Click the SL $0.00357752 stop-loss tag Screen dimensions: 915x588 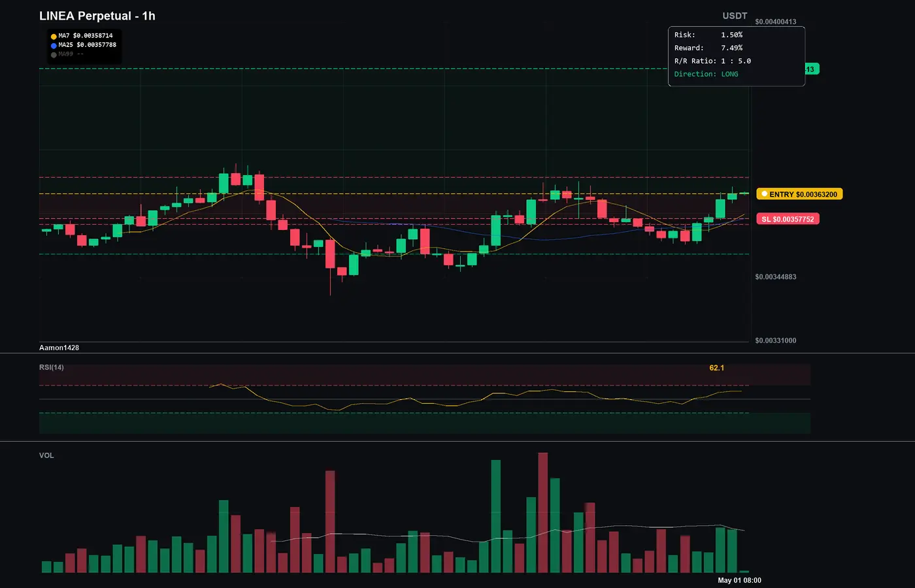point(788,219)
